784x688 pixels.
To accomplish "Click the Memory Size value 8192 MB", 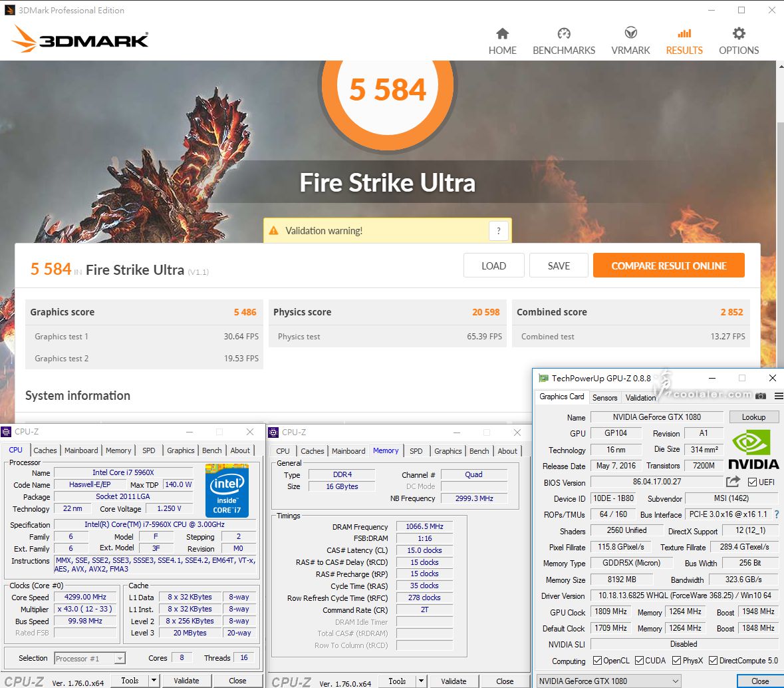I will (622, 580).
